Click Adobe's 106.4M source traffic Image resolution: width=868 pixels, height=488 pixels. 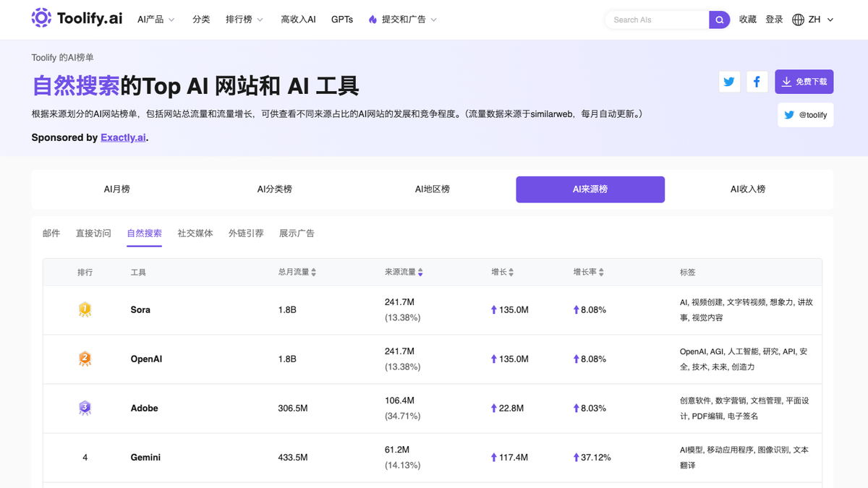(399, 401)
